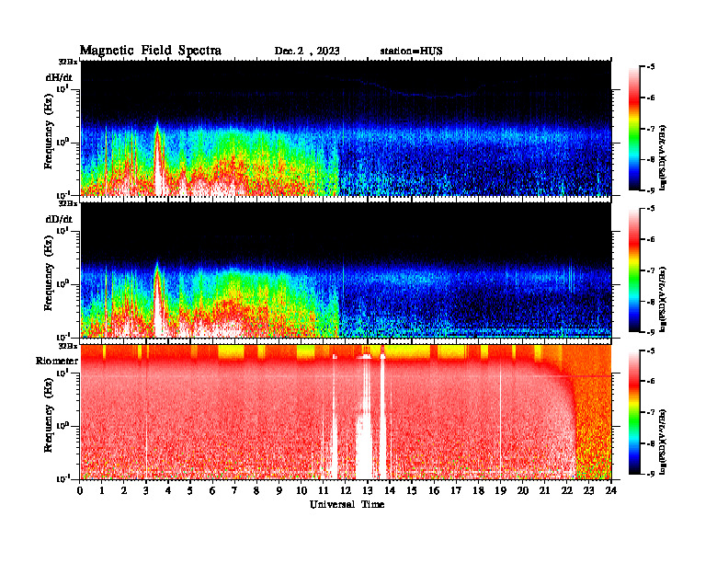Screen dimensions: 728x563
Task: Click the '-7' value on dD/dt color bar
Action: click(651, 270)
